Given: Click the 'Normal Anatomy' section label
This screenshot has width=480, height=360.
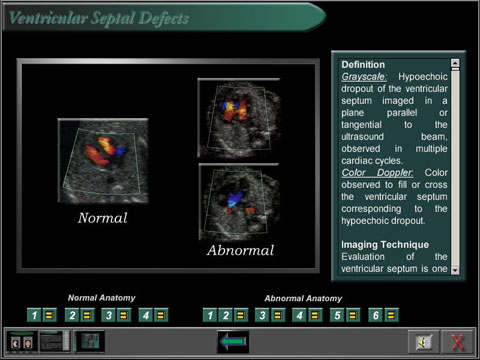Looking at the screenshot, I should tap(102, 298).
